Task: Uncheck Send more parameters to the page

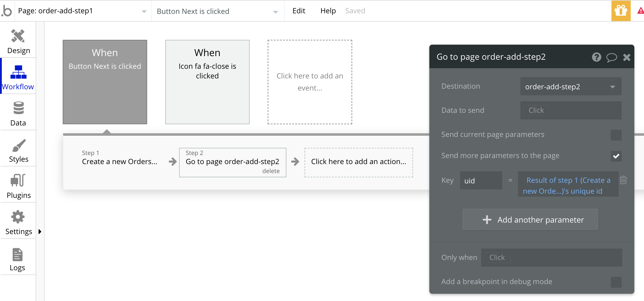Action: (616, 156)
